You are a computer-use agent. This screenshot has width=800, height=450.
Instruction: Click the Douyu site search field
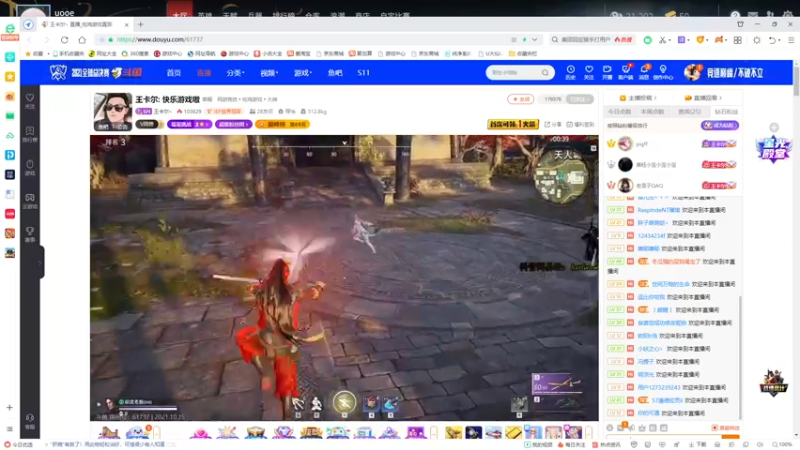tap(513, 72)
